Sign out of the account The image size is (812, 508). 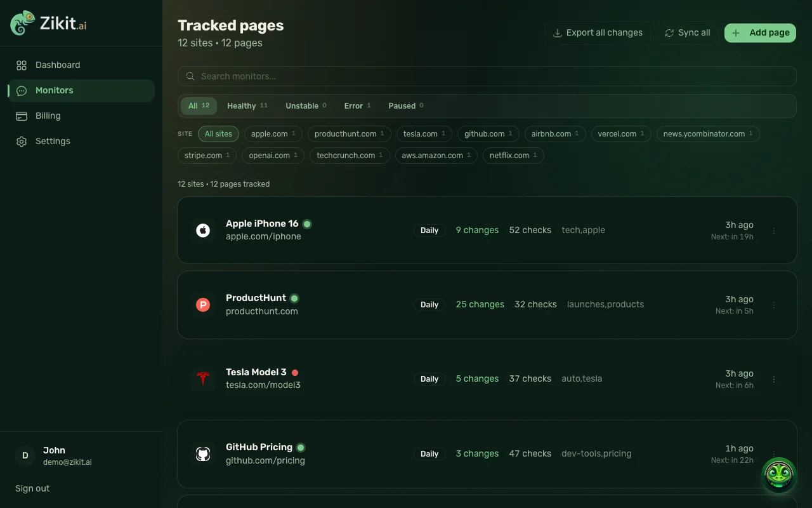coord(32,488)
